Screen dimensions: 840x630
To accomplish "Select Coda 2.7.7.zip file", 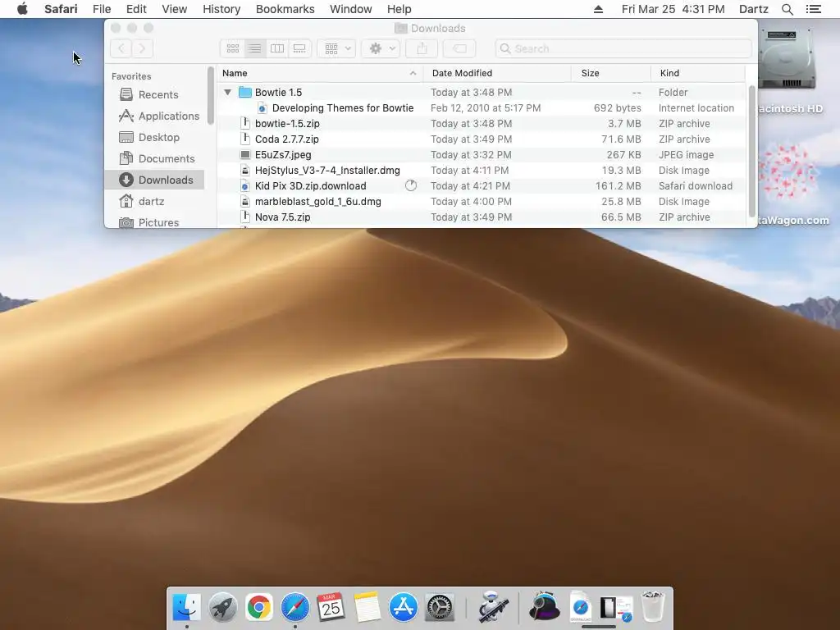I will point(481,139).
